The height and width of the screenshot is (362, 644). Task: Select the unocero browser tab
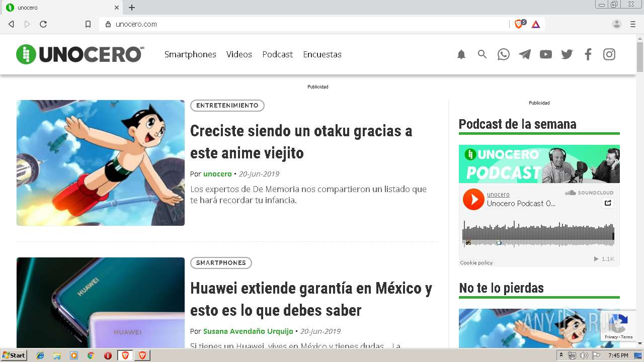[61, 8]
